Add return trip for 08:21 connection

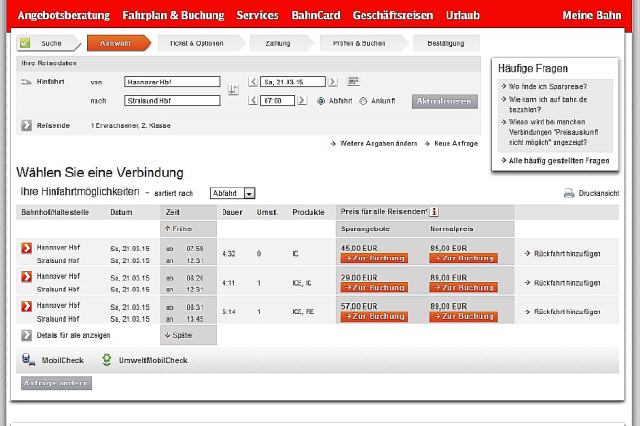pos(562,283)
